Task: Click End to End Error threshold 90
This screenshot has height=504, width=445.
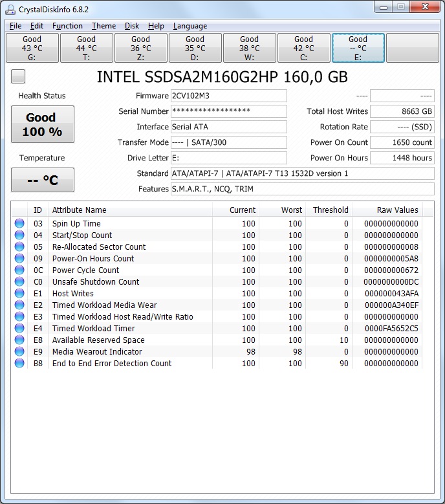Action: coord(344,363)
